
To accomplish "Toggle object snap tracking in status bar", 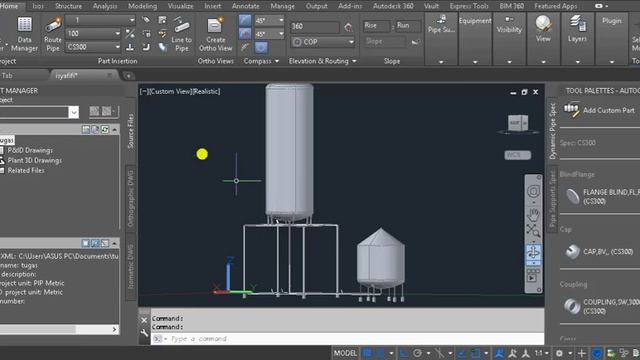I will pos(461,353).
